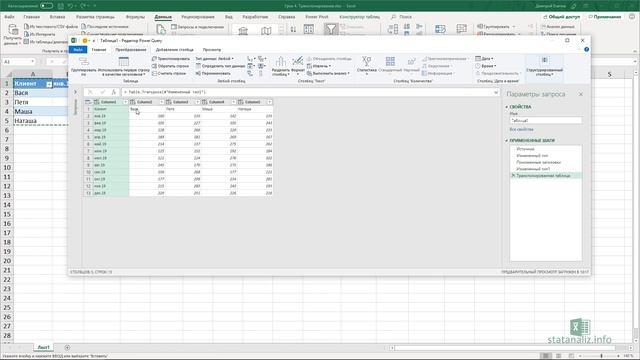The image size is (640, 360).
Task: Click the Get Data icon in Excel
Action: pos(13,29)
